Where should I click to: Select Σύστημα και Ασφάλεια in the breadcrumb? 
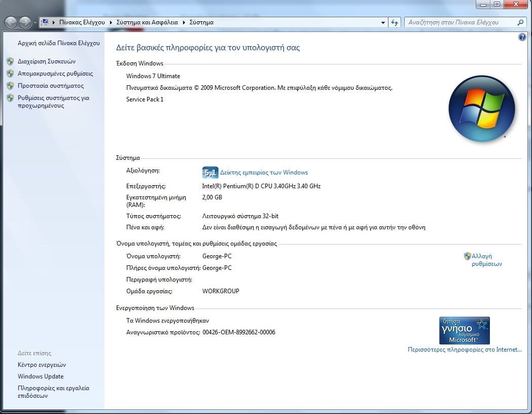147,23
